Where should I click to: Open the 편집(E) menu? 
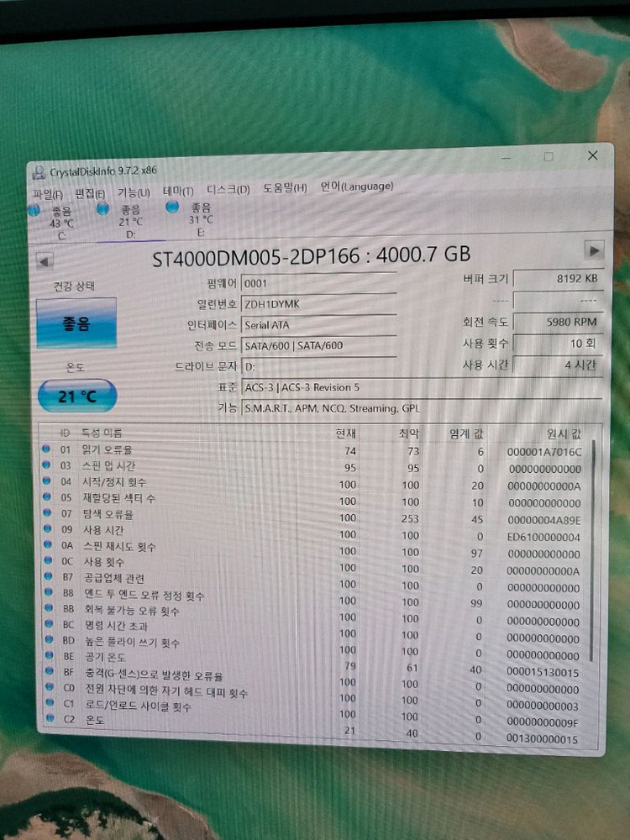coord(90,193)
